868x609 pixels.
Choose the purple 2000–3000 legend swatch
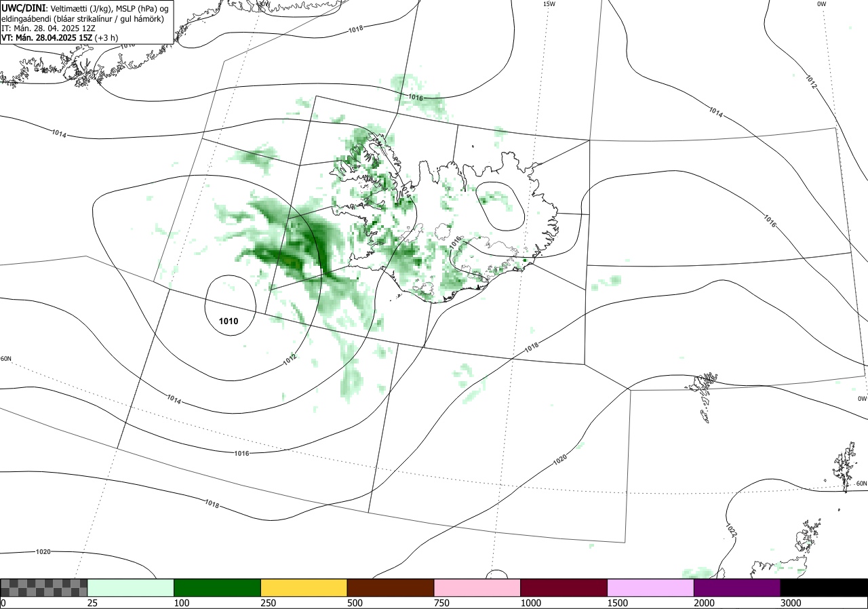[x=737, y=587]
